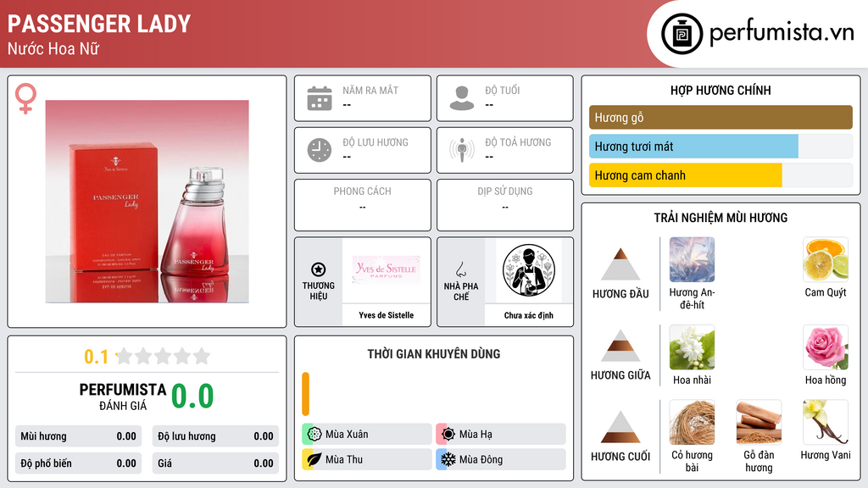Click the star badge icon above Thương hiệu
The width and height of the screenshot is (868, 488).
[319, 269]
